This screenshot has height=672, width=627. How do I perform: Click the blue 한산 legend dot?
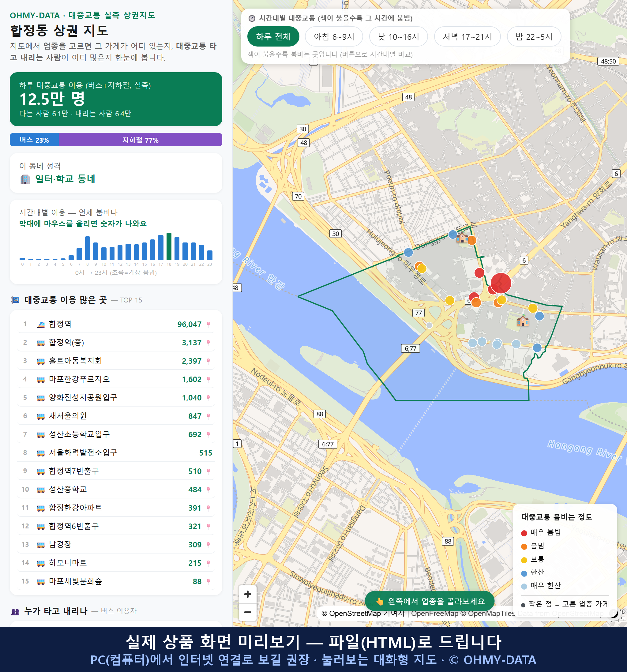pyautogui.click(x=524, y=573)
